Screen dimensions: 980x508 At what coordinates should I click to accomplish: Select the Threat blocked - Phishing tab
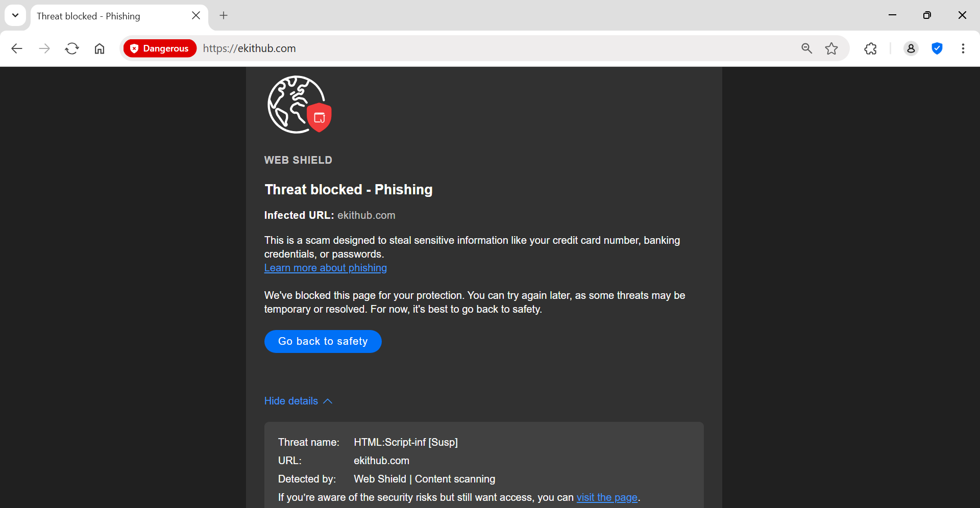[x=102, y=16]
